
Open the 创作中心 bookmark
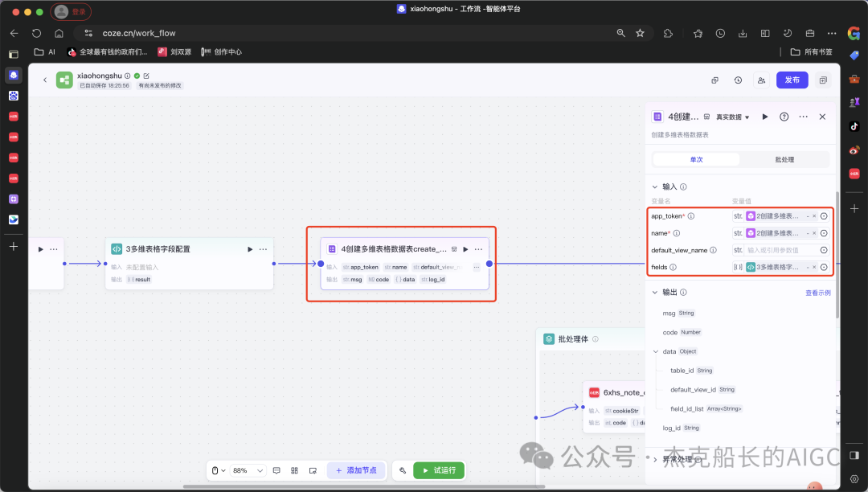[x=222, y=52]
